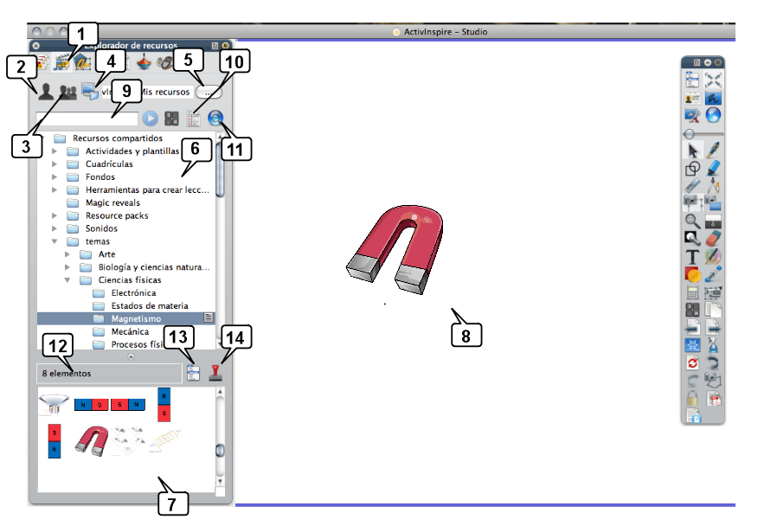The width and height of the screenshot is (777, 532).
Task: Expand the Arte folder
Action: point(67,254)
